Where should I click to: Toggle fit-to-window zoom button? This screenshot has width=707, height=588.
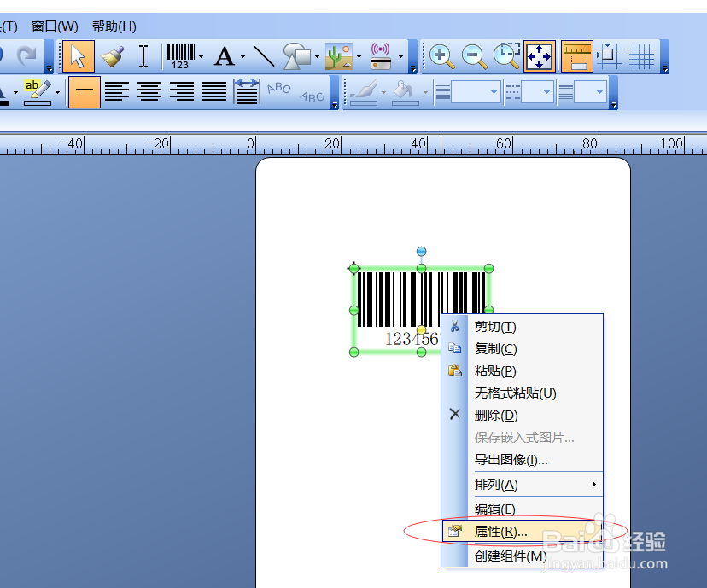[x=540, y=57]
